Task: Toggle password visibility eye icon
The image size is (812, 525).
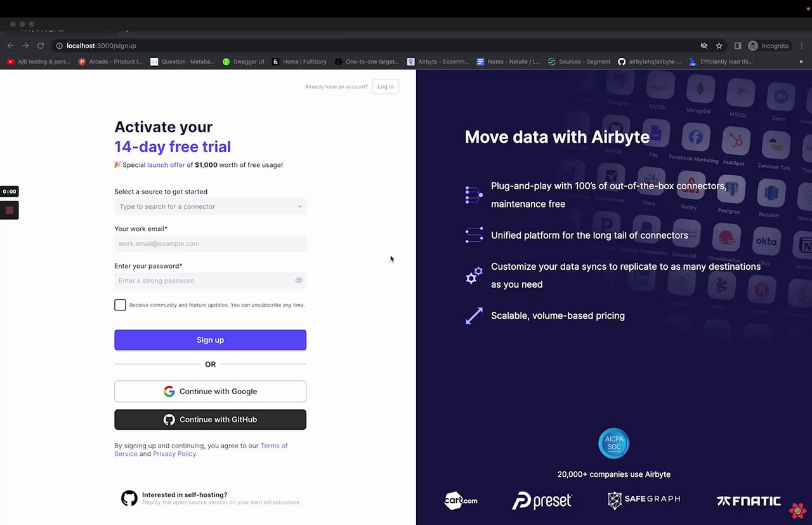Action: tap(299, 281)
